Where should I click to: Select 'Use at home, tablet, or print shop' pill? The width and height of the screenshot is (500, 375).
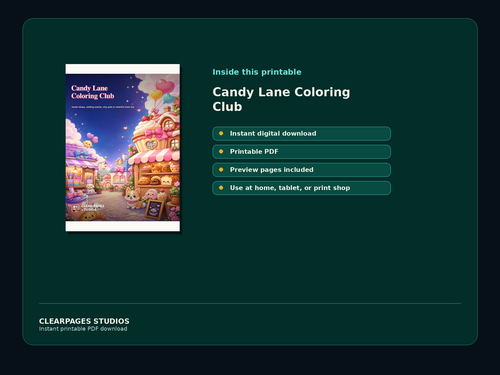click(301, 188)
